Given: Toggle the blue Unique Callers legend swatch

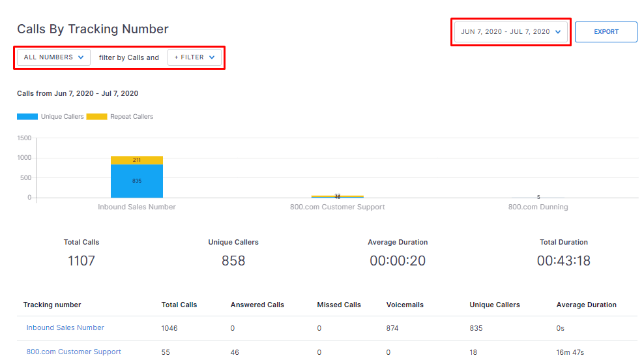Looking at the screenshot, I should [x=27, y=117].
